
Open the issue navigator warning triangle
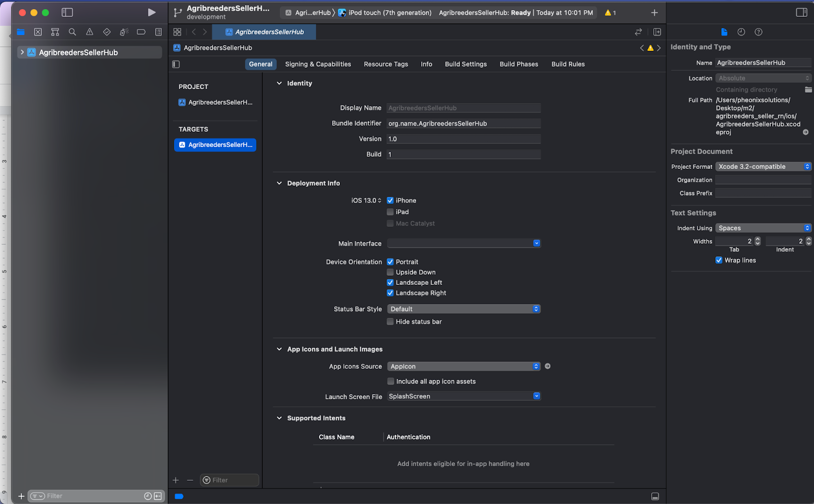pos(90,32)
